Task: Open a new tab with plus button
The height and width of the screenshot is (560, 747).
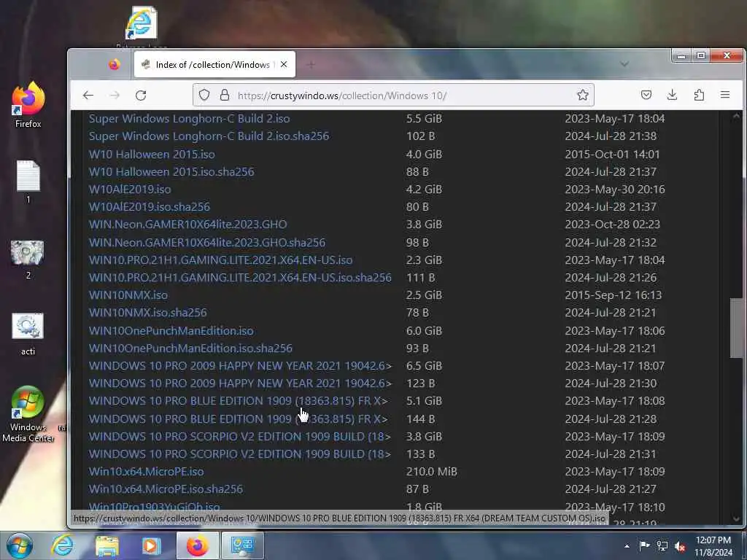Action: (x=311, y=64)
